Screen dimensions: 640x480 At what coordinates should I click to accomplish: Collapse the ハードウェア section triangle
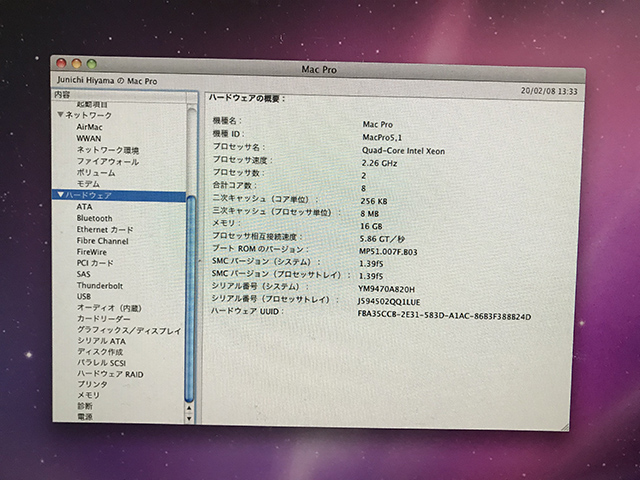pyautogui.click(x=61, y=195)
